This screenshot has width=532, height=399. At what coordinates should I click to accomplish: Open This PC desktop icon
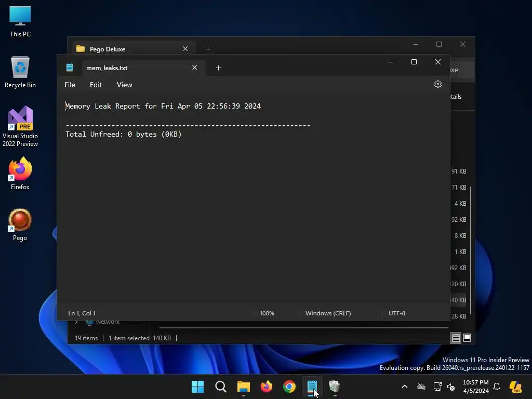[20, 22]
